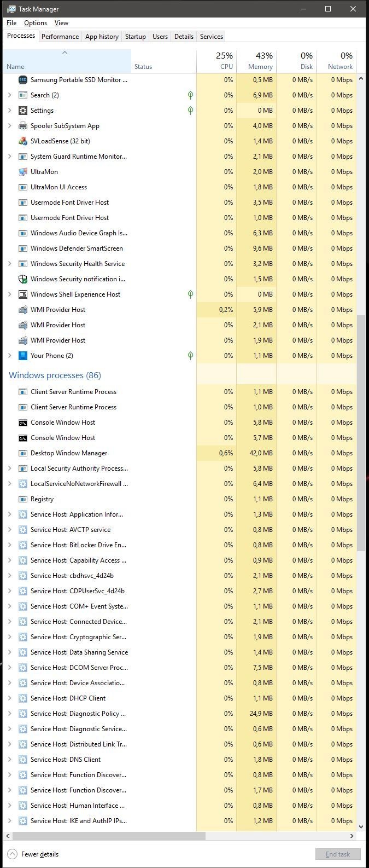Expand the Spooler SubSystem App row
Image resolution: width=369 pixels, height=868 pixels.
pos(9,125)
